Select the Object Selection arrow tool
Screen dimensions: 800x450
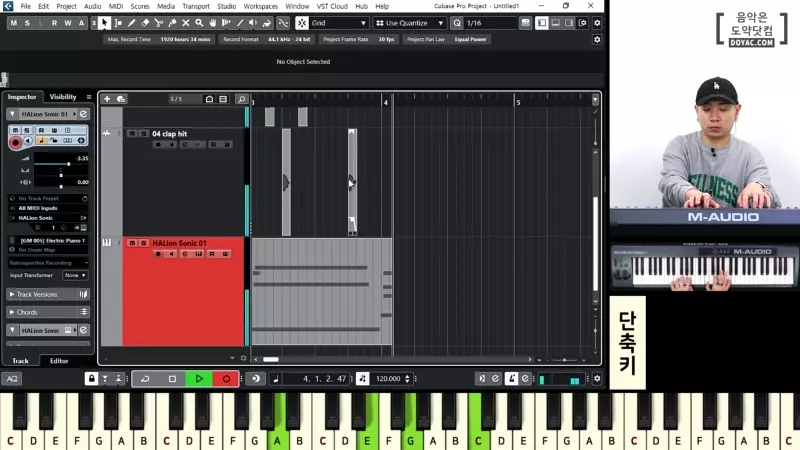(104, 23)
